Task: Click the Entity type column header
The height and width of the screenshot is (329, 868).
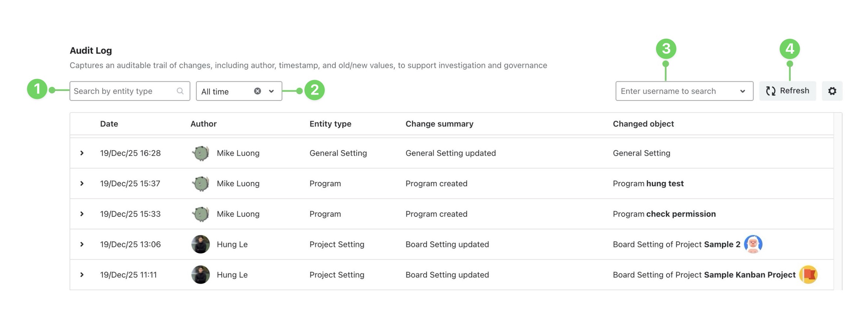Action: pyautogui.click(x=330, y=124)
